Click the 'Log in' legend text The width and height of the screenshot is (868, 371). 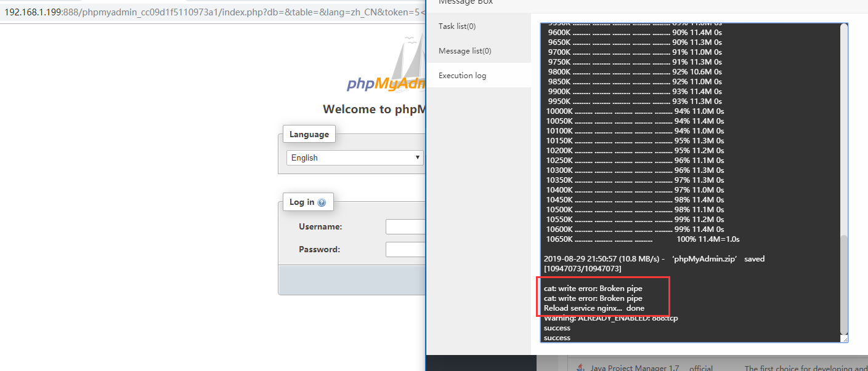pos(302,202)
